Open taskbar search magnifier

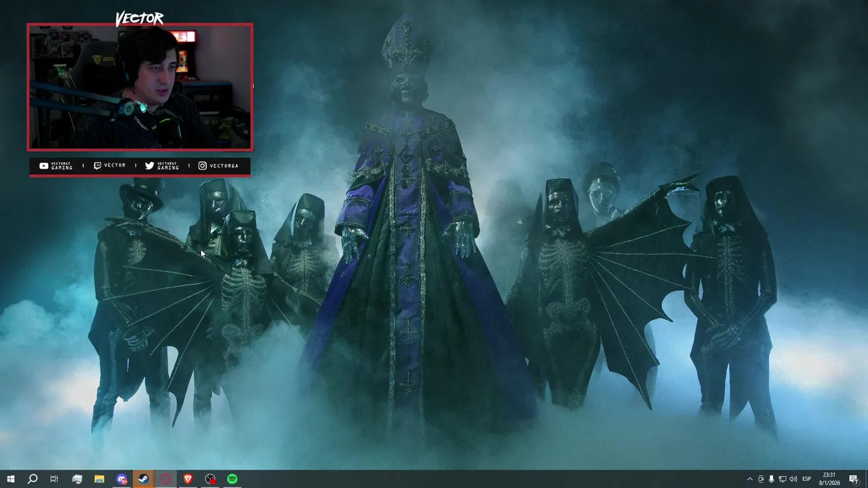click(x=32, y=479)
